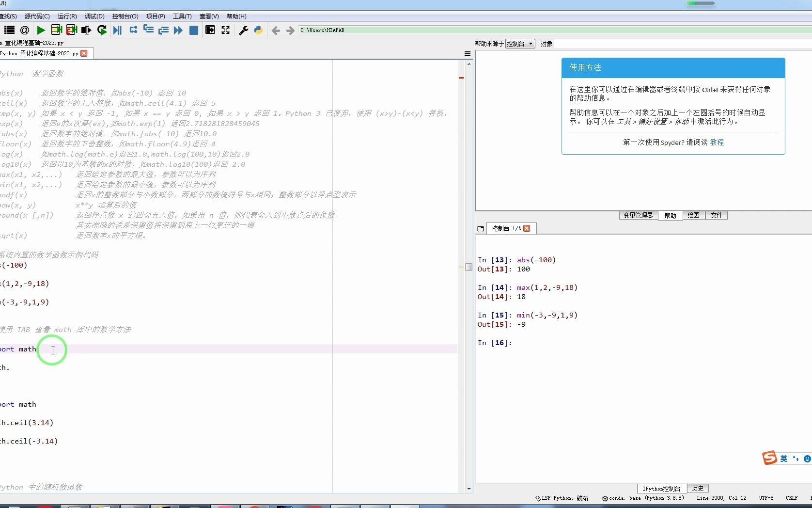
Task: Run the current cell
Action: tap(56, 30)
